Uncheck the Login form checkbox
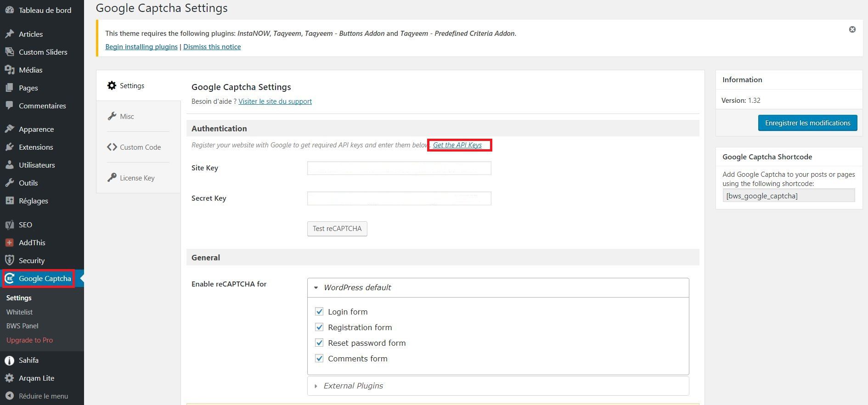 point(319,312)
